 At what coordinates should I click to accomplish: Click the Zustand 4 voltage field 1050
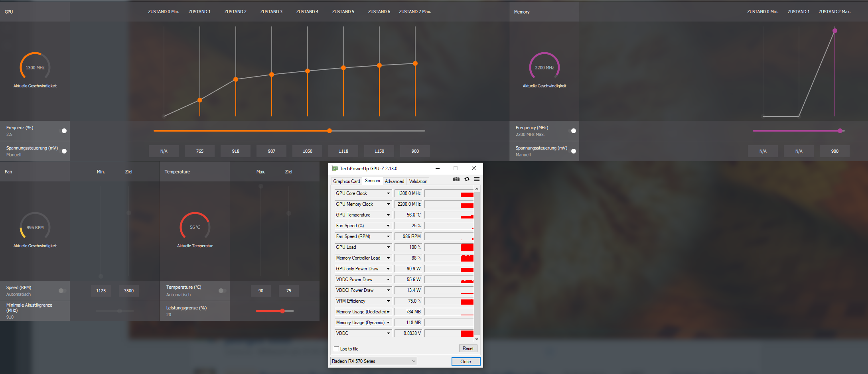307,151
